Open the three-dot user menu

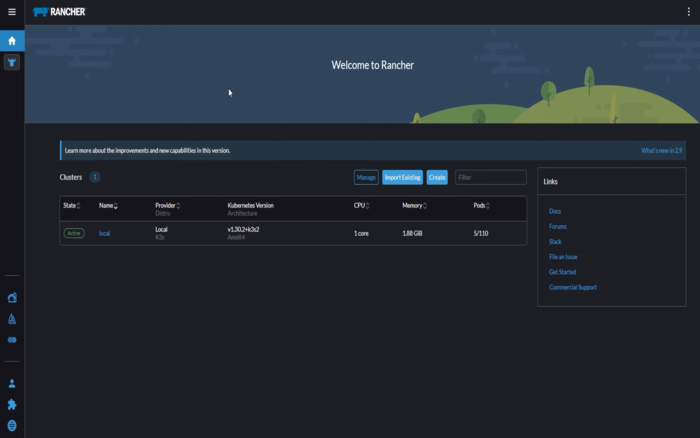click(688, 12)
